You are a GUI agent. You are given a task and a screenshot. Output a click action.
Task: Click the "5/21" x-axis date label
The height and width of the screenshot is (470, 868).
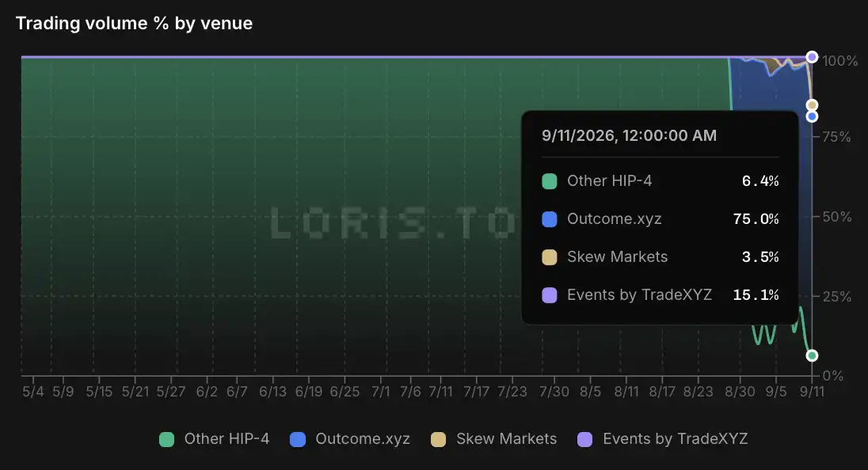135,392
